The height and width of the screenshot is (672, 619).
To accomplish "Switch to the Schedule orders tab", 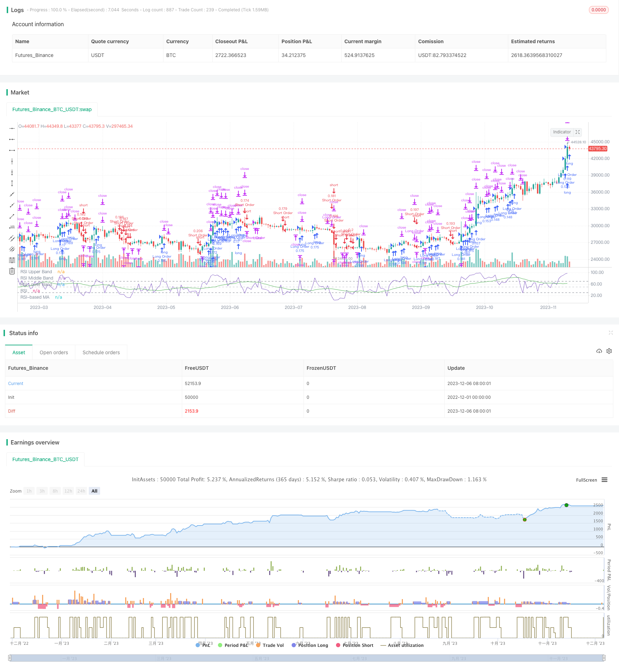I will click(101, 352).
